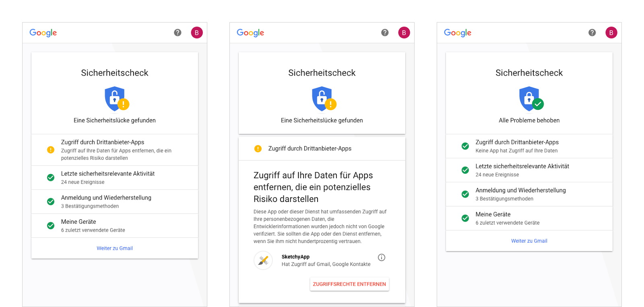Open the info icon beside SketchyApp
This screenshot has width=644, height=307.
[x=382, y=258]
